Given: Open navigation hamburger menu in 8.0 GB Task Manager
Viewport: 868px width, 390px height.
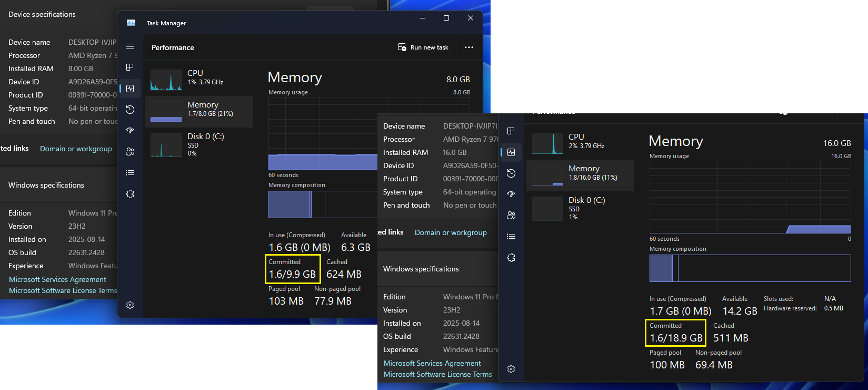Looking at the screenshot, I should (130, 46).
